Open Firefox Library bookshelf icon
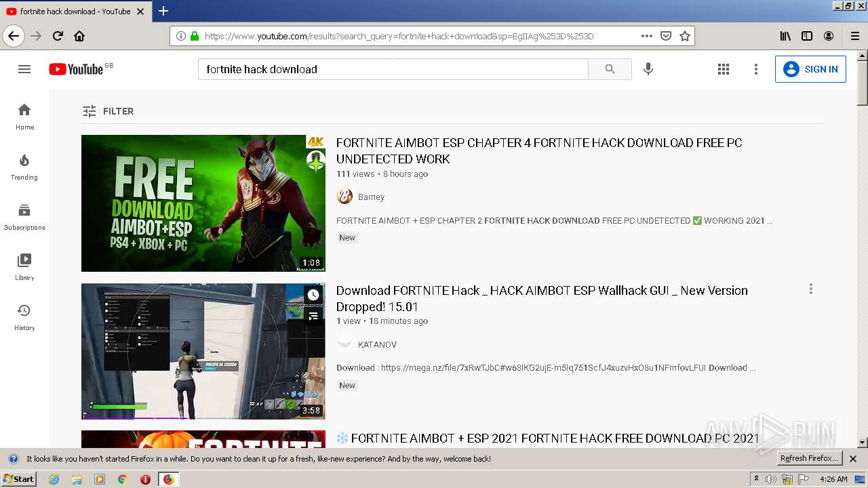The height and width of the screenshot is (488, 868). 785,36
